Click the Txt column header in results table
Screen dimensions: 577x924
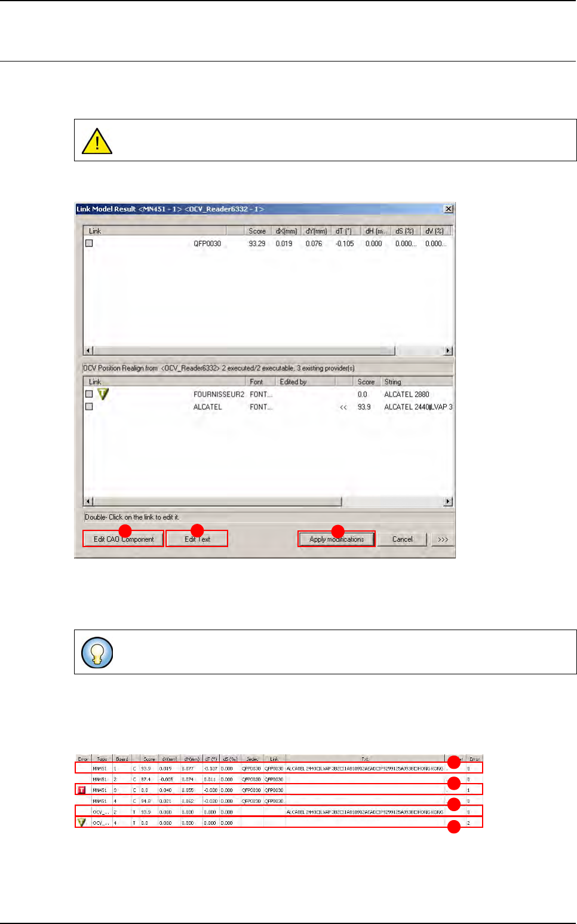[x=365, y=759]
